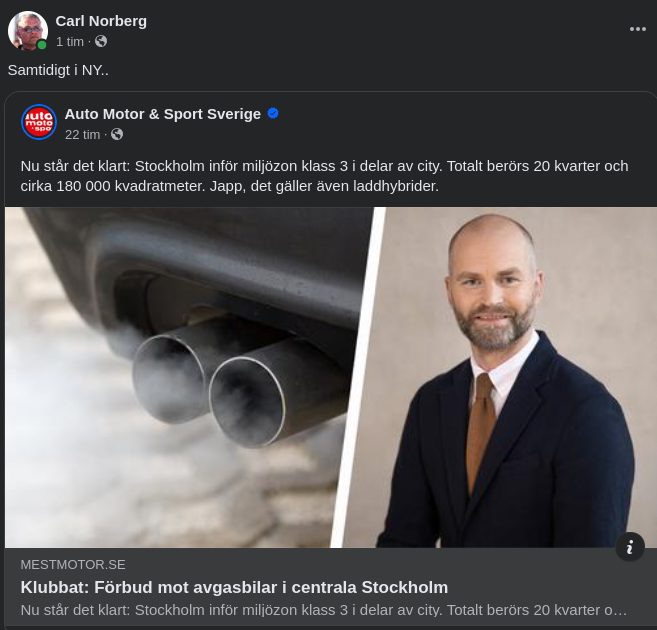Click the "Samtidigt i NY.." caption text

tap(58, 70)
